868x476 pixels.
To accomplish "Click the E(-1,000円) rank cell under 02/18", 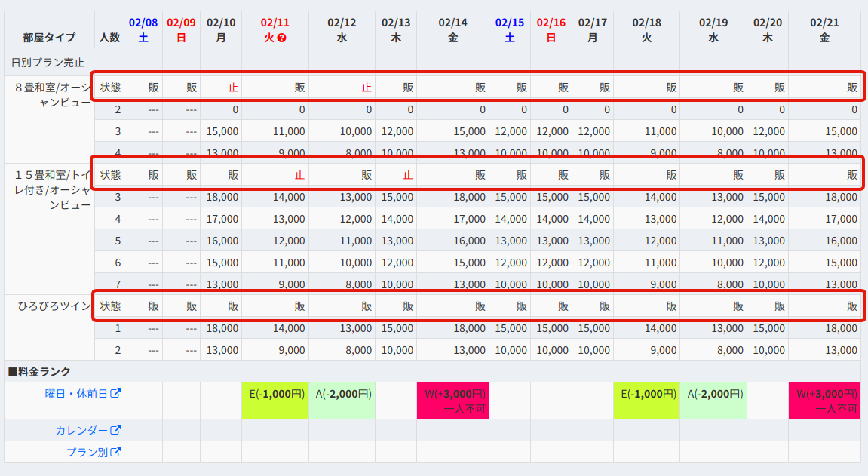I will pyautogui.click(x=646, y=400).
